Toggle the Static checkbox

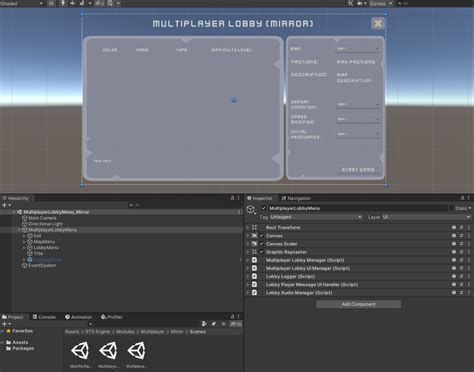coord(451,208)
